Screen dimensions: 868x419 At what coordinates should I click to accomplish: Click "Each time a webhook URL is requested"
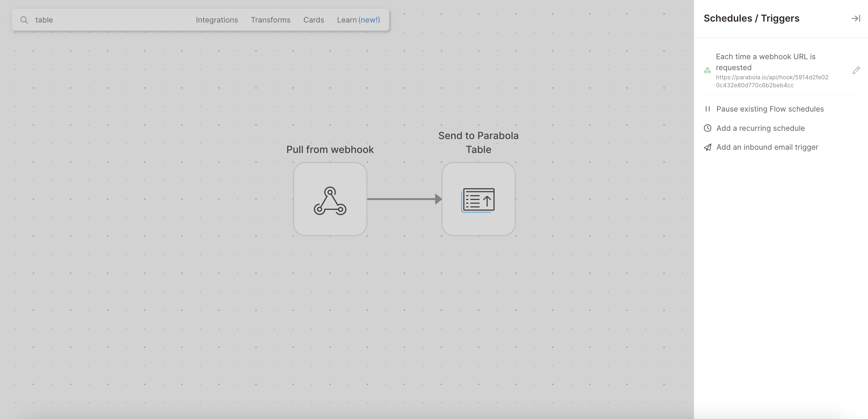pyautogui.click(x=765, y=62)
